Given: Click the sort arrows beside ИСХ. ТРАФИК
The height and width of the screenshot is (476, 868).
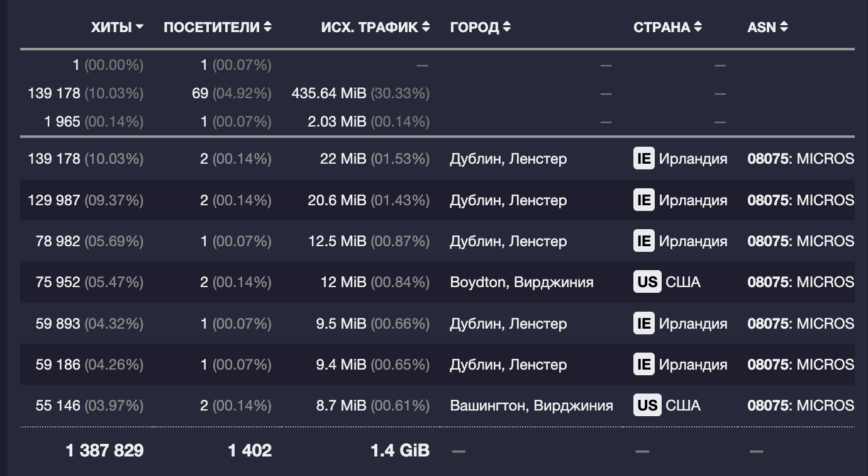Looking at the screenshot, I should click(x=426, y=27).
